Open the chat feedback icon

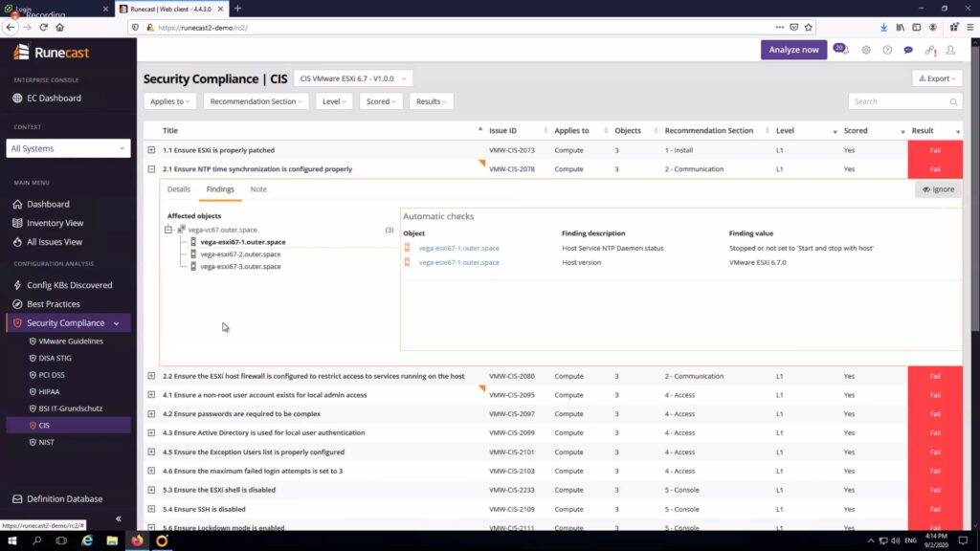click(908, 50)
